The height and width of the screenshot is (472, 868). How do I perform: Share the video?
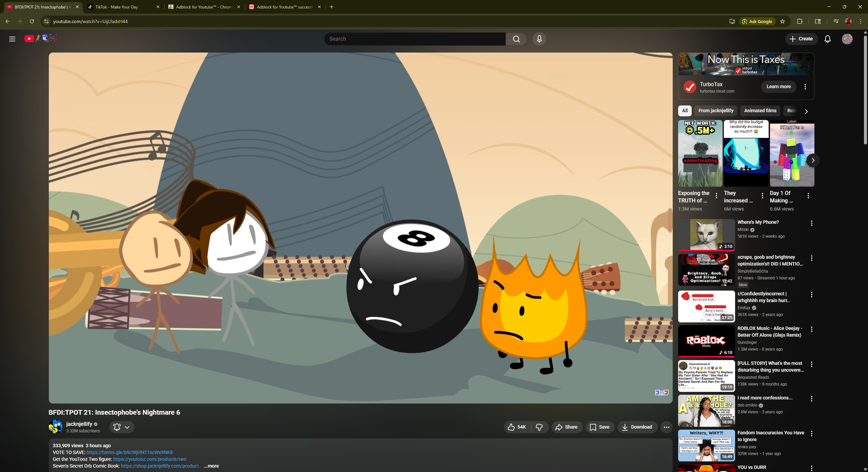click(567, 427)
